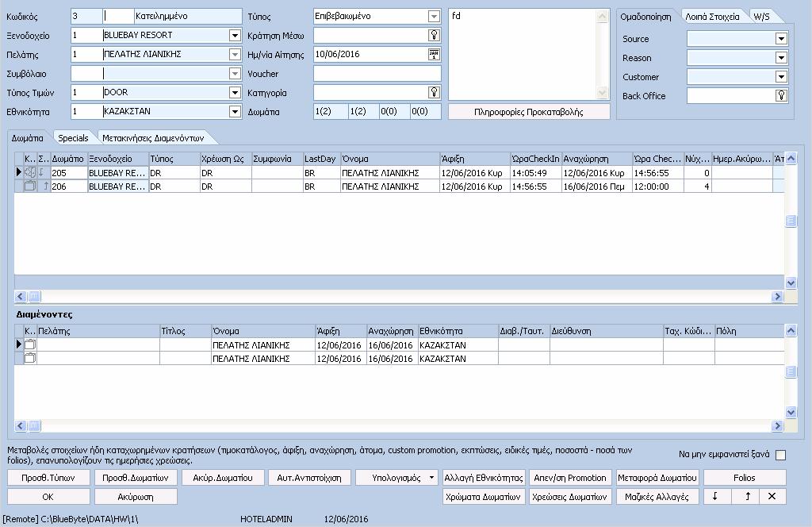Viewport: 812px width, 527px height.
Task: Click Μαζικές Αλλαγές button
Action: [657, 496]
